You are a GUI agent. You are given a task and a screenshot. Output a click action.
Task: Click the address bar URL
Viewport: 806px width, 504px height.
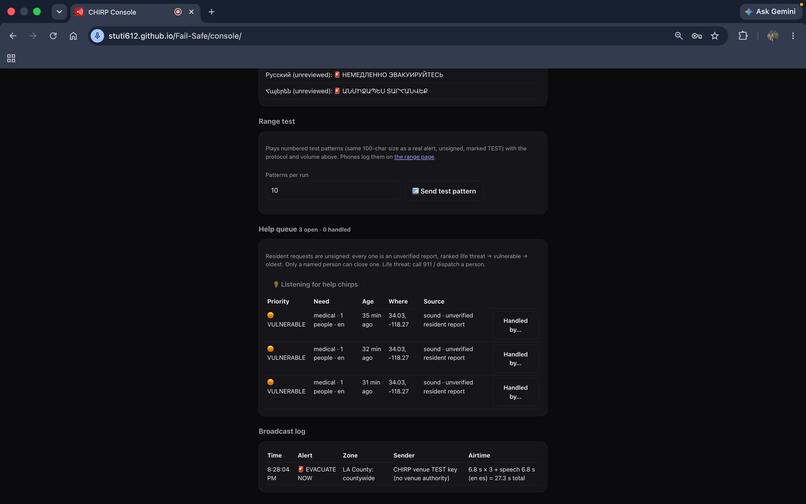[175, 36]
